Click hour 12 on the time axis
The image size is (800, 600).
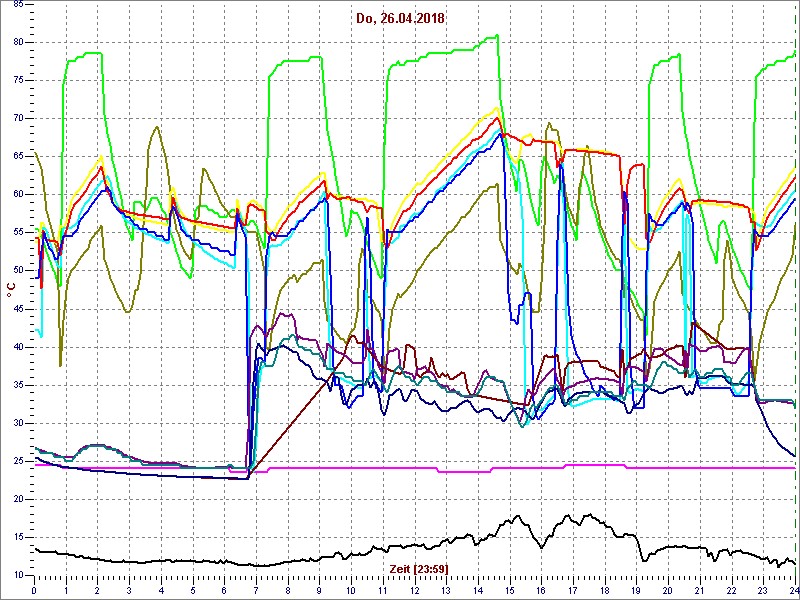(415, 590)
